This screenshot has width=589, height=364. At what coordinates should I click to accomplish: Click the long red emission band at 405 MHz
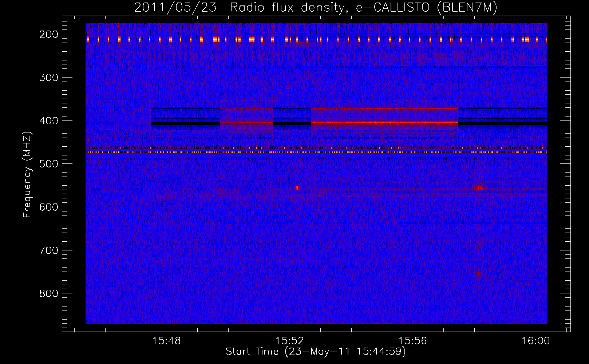pyautogui.click(x=384, y=123)
